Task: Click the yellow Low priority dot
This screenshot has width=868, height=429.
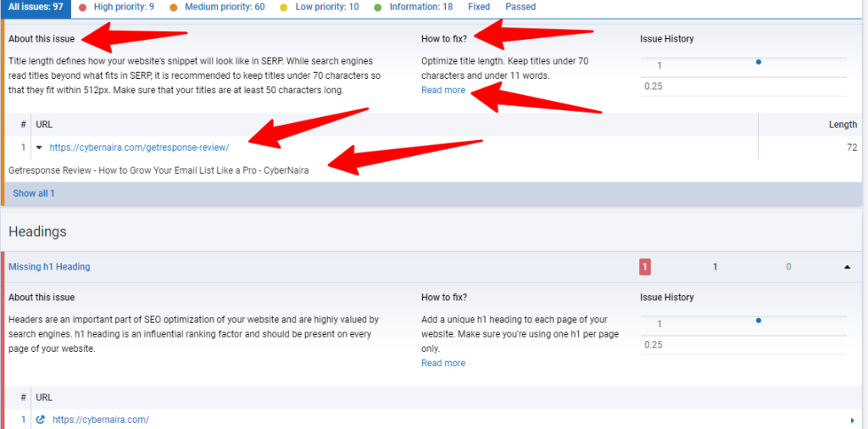Action: pyautogui.click(x=284, y=8)
